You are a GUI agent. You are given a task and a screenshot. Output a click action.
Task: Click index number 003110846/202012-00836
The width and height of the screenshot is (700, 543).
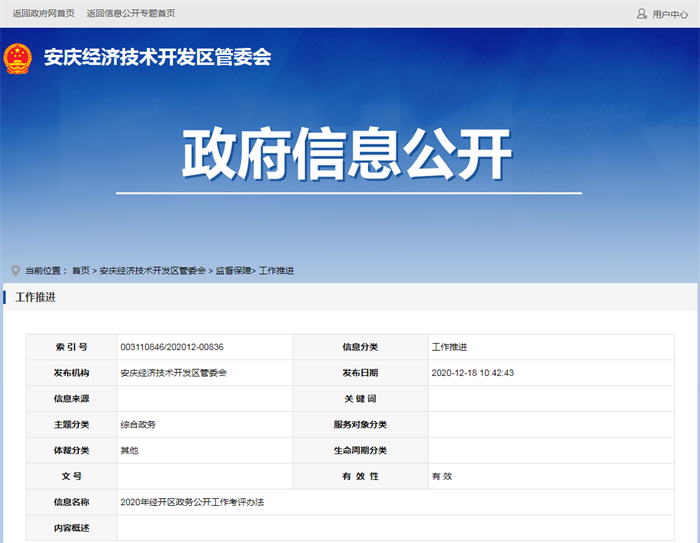click(172, 347)
